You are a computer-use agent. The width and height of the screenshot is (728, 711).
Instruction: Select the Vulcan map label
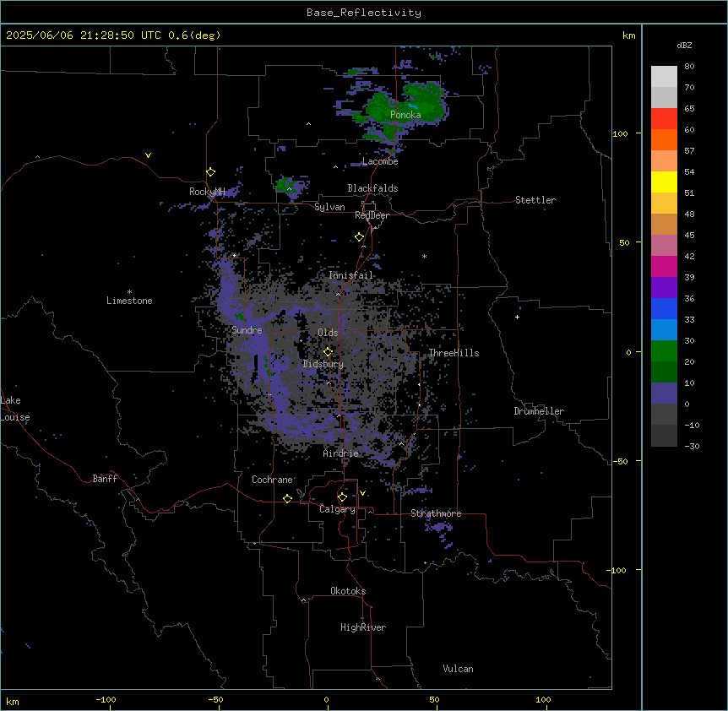459,669
